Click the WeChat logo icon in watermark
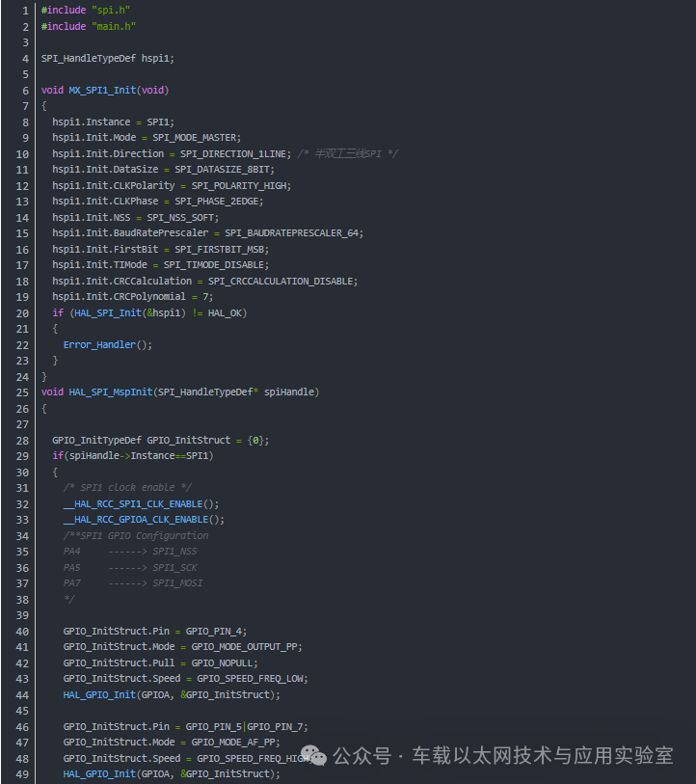The width and height of the screenshot is (696, 784). point(313,755)
